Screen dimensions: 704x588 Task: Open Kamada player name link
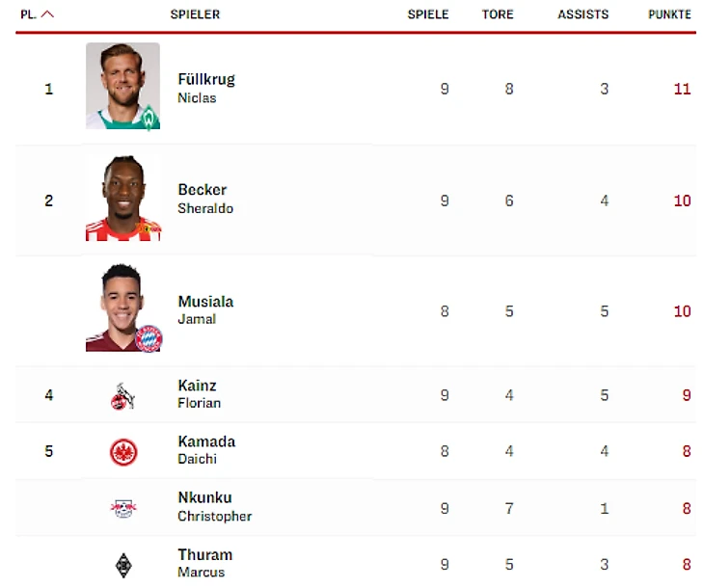pos(206,441)
